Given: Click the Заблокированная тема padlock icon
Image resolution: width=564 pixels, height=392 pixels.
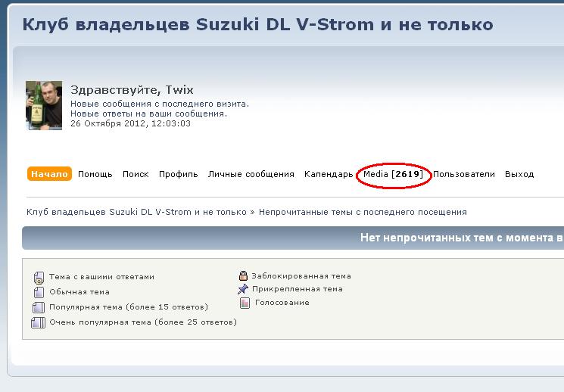Looking at the screenshot, I should (243, 276).
